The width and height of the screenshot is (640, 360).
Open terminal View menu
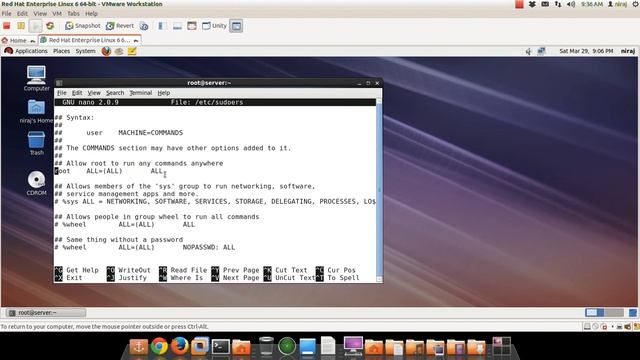[x=94, y=93]
